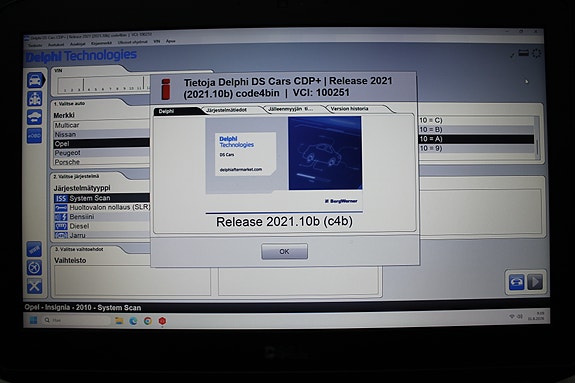575x383 pixels.
Task: Click the round no-connection icon in sidebar
Action: [x=34, y=268]
